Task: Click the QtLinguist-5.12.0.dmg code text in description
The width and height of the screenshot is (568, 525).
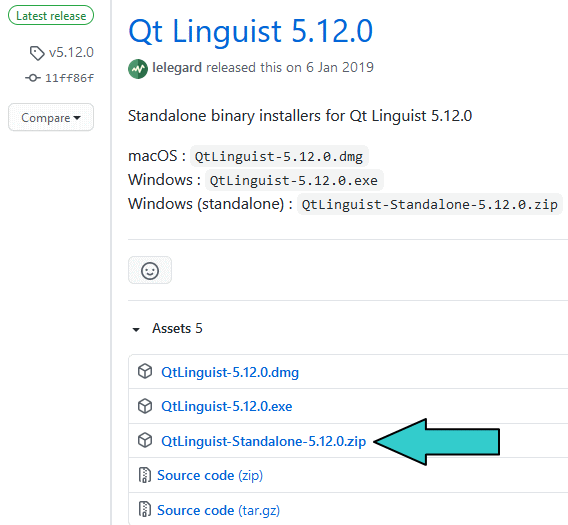Action: (x=279, y=157)
